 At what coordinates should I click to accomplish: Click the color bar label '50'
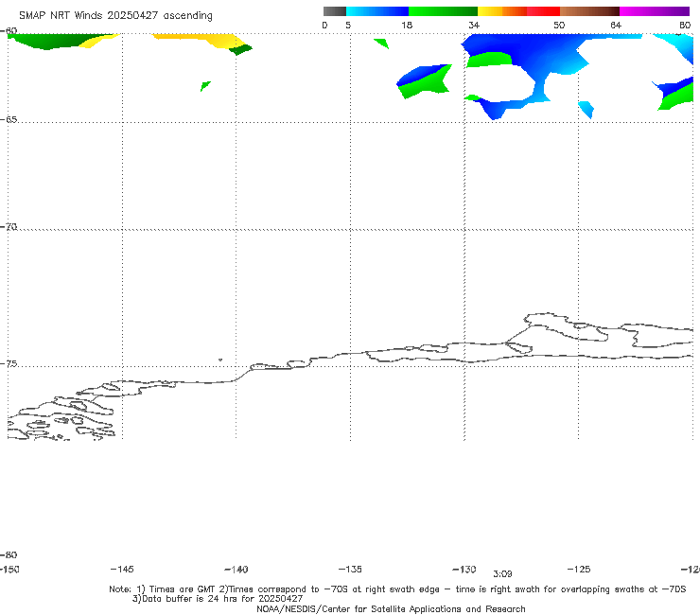559,25
